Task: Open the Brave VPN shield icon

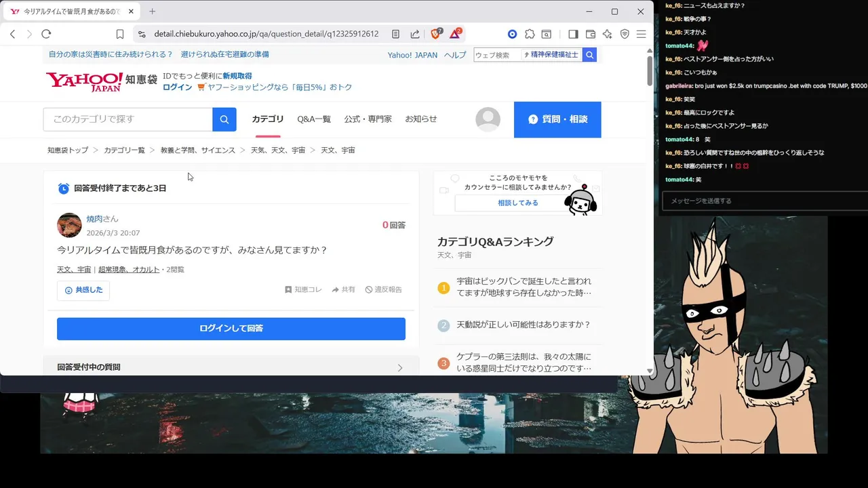Action: click(625, 34)
